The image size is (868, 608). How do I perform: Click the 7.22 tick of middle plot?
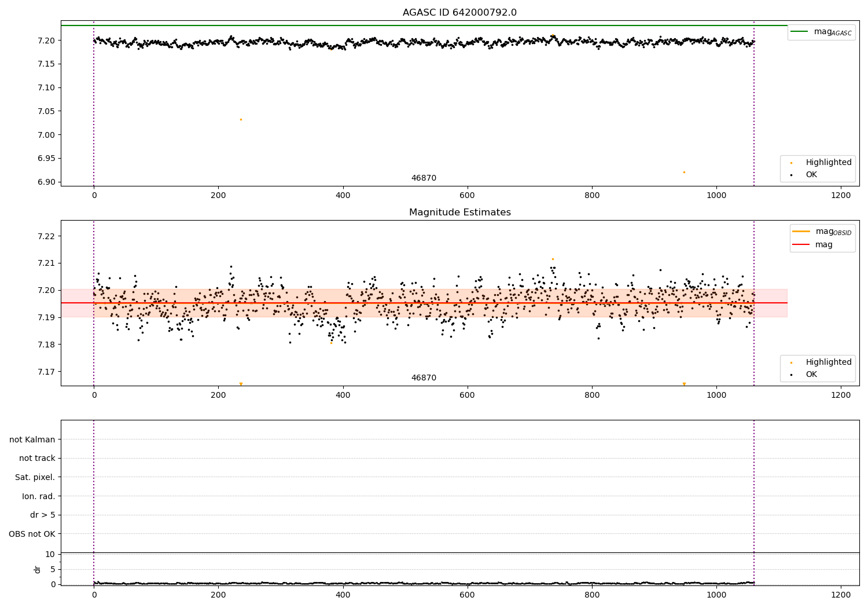click(46, 236)
